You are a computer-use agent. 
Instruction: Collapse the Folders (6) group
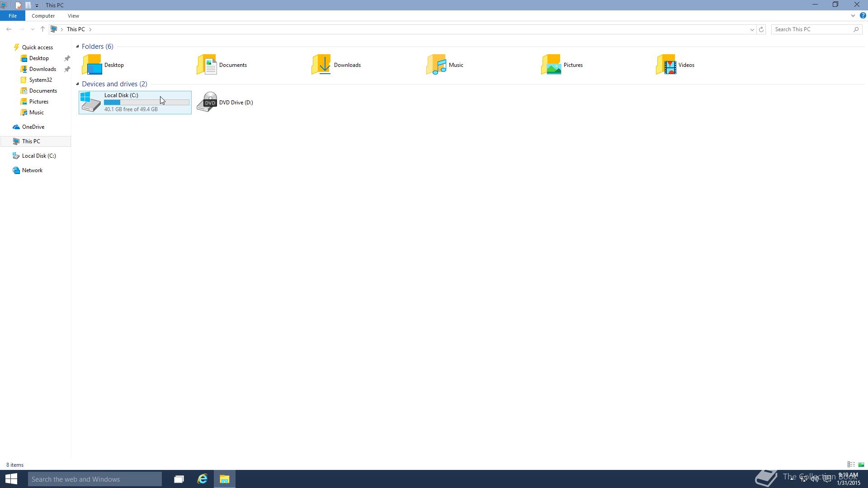(77, 46)
